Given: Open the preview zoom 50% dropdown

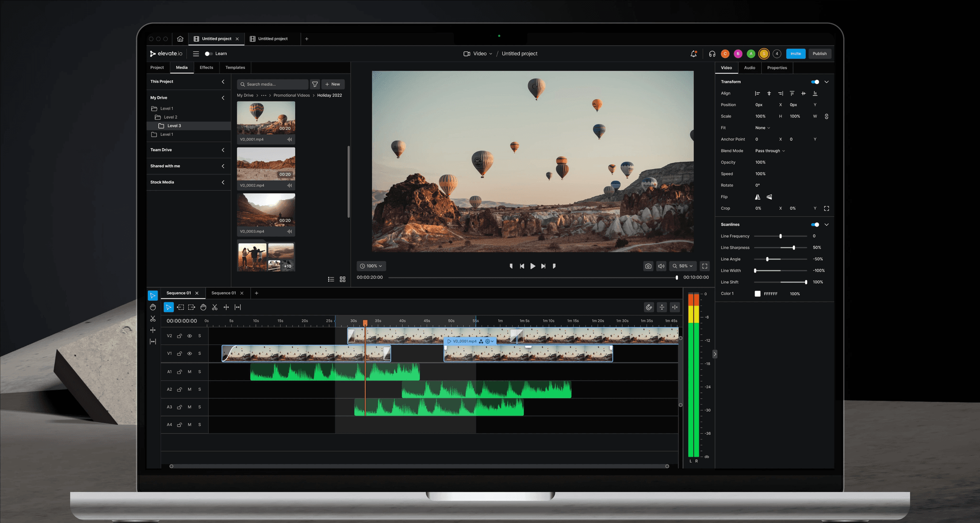Looking at the screenshot, I should click(683, 266).
